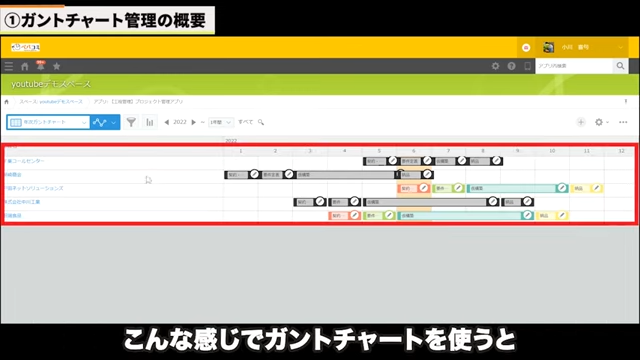Edit the green 要件 bar in ネットソリューションズ row

(458, 188)
